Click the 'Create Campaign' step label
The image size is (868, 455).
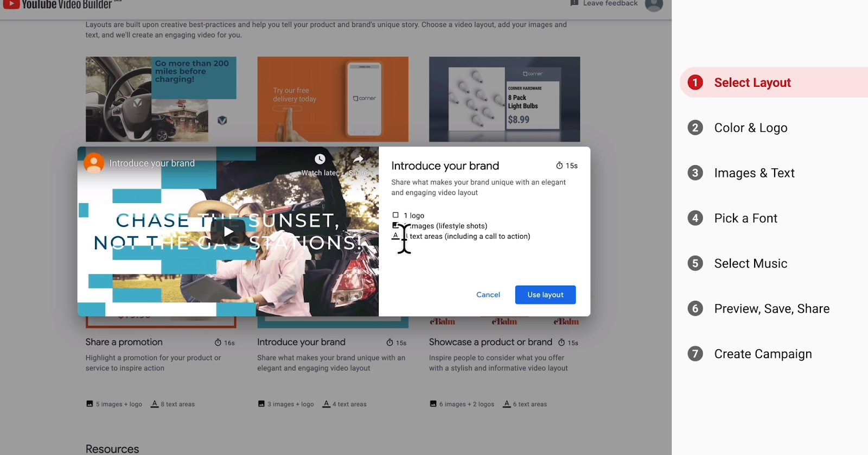pos(763,354)
